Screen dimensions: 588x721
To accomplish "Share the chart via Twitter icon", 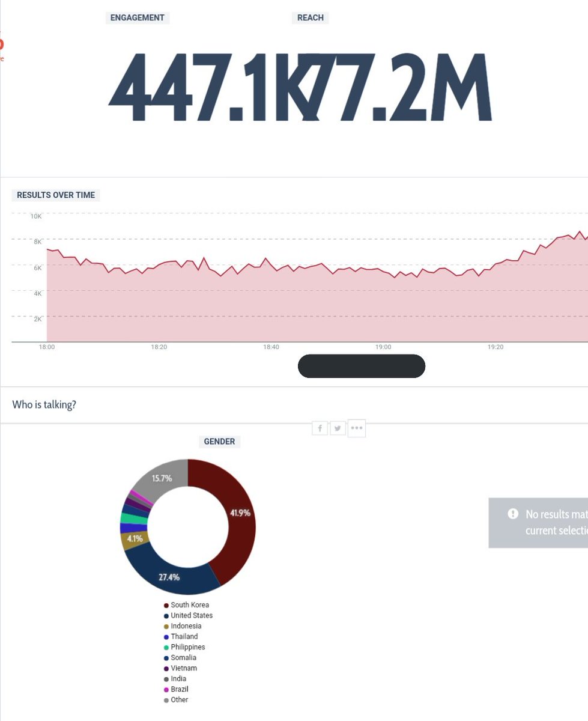I will [338, 428].
